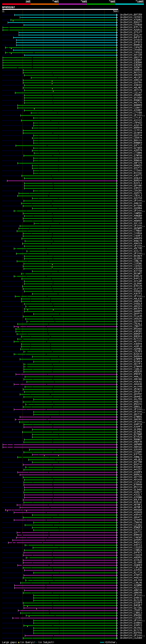Pick the UniRef100_B8MG00 hit name

(131, 180)
